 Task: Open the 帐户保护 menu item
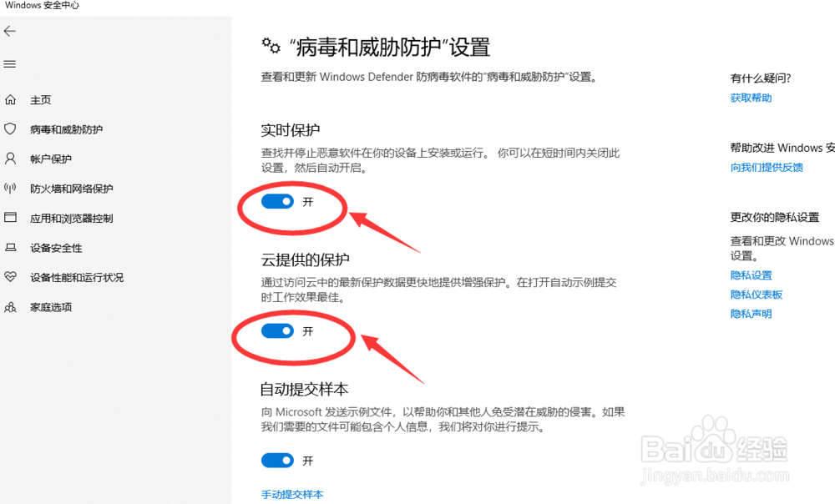click(51, 159)
